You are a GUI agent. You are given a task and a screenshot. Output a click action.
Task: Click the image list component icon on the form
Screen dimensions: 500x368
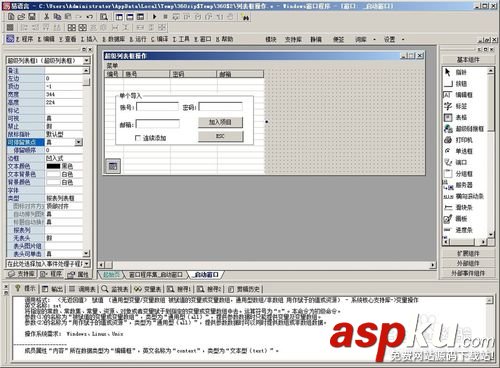(113, 166)
